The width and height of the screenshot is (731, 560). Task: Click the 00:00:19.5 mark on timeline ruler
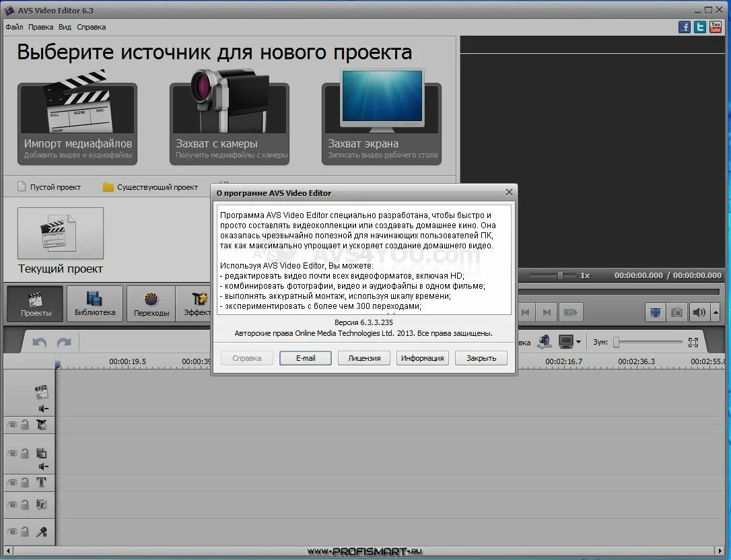point(127,361)
